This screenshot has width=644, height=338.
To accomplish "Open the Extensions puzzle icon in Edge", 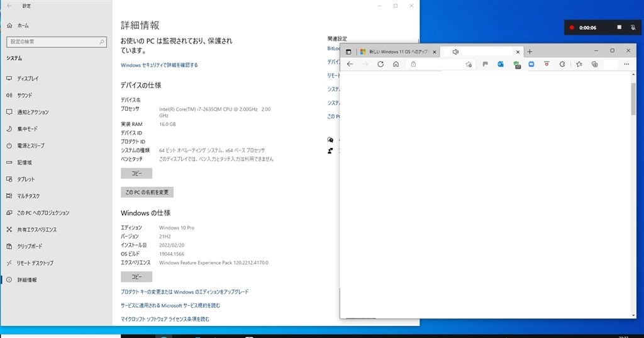I will click(562, 64).
